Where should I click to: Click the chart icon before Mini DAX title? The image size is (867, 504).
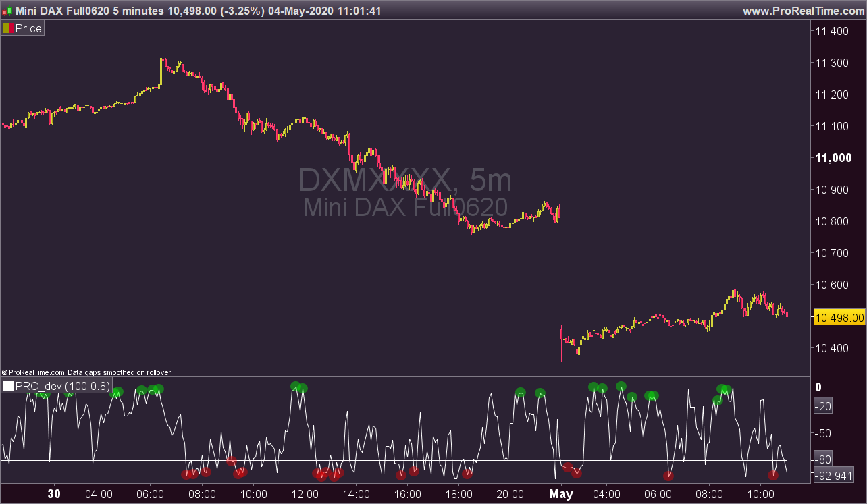coord(7,11)
